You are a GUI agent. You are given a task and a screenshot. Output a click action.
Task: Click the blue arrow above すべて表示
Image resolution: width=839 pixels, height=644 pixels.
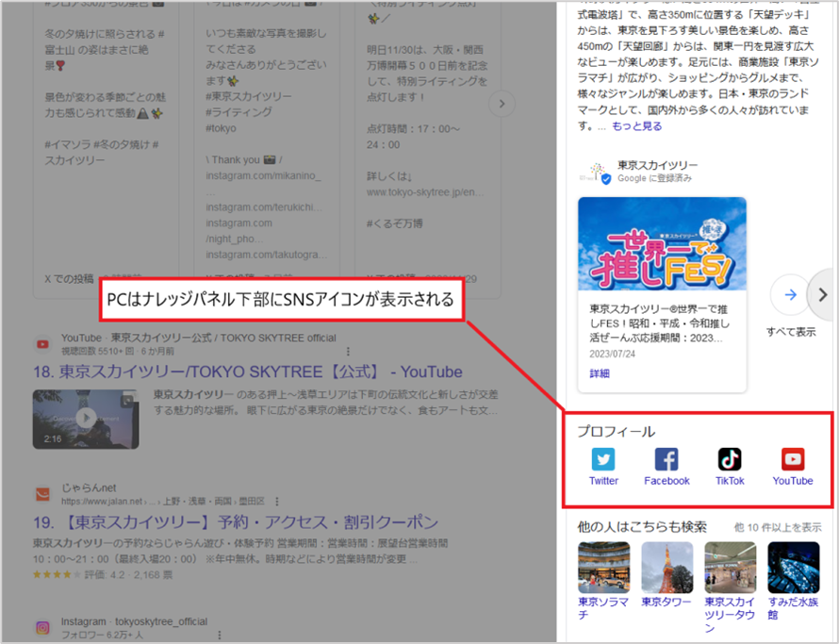click(x=790, y=294)
